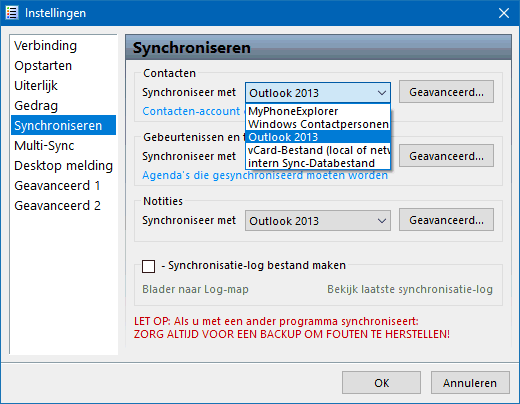This screenshot has width=520, height=404.
Task: Select Windows Contactpersonen in the list
Action: [318, 124]
